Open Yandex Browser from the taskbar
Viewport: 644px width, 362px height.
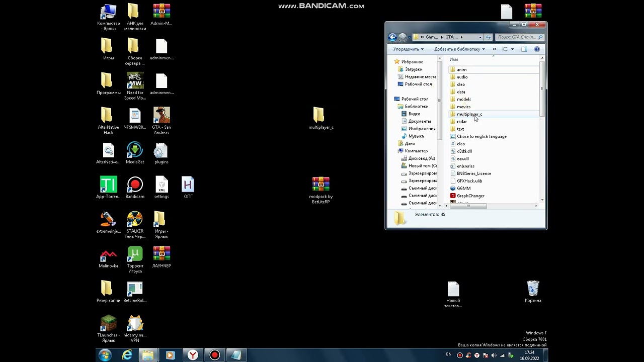coord(193,355)
